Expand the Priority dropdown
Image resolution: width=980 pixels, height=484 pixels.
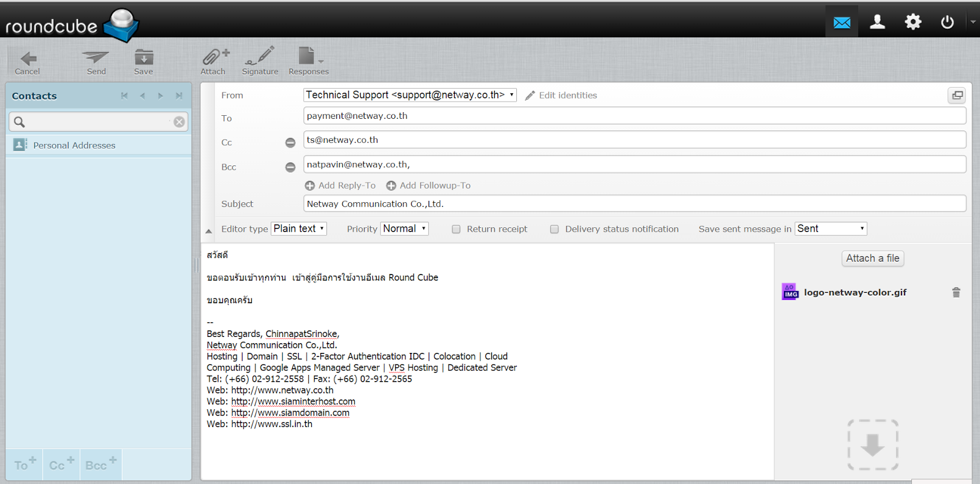tap(404, 229)
